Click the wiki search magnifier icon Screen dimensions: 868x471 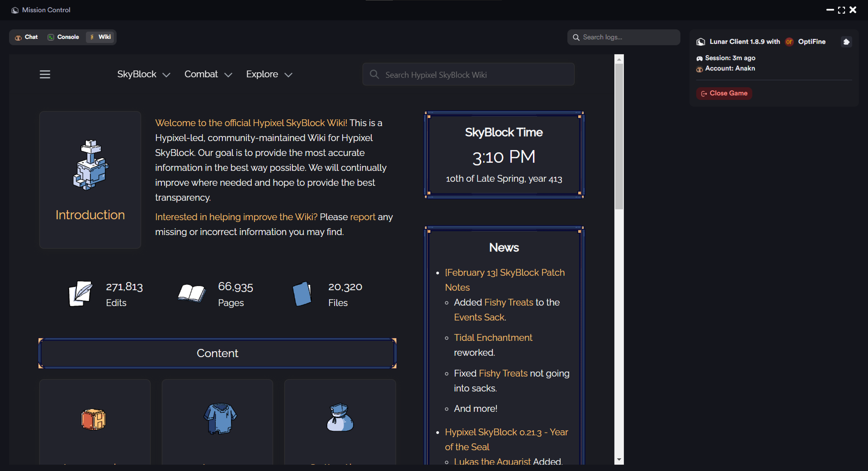(x=374, y=74)
